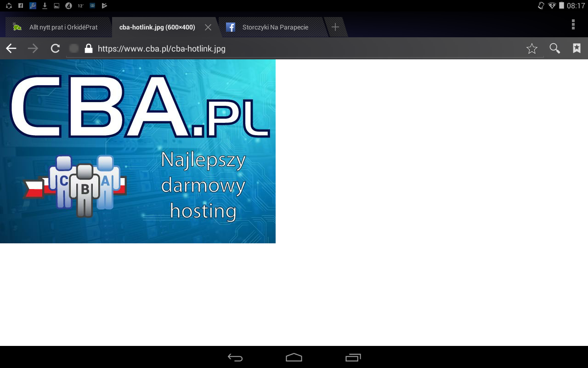Screen dimensions: 588x368
Task: Tap the browser back arrow
Action: point(11,49)
